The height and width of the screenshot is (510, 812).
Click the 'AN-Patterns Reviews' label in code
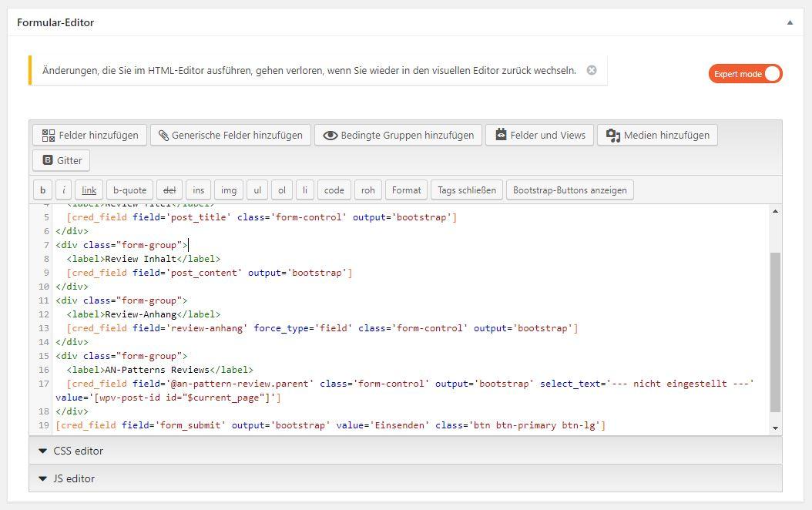[157, 370]
